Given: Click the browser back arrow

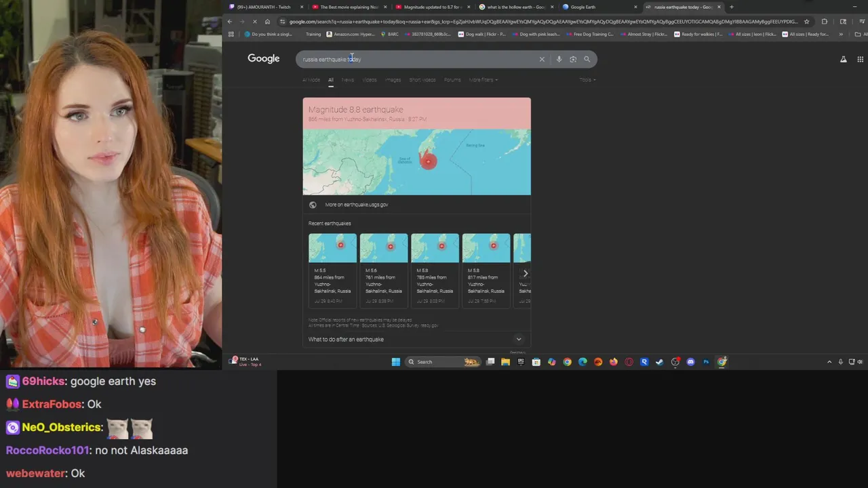Looking at the screenshot, I should click(230, 22).
